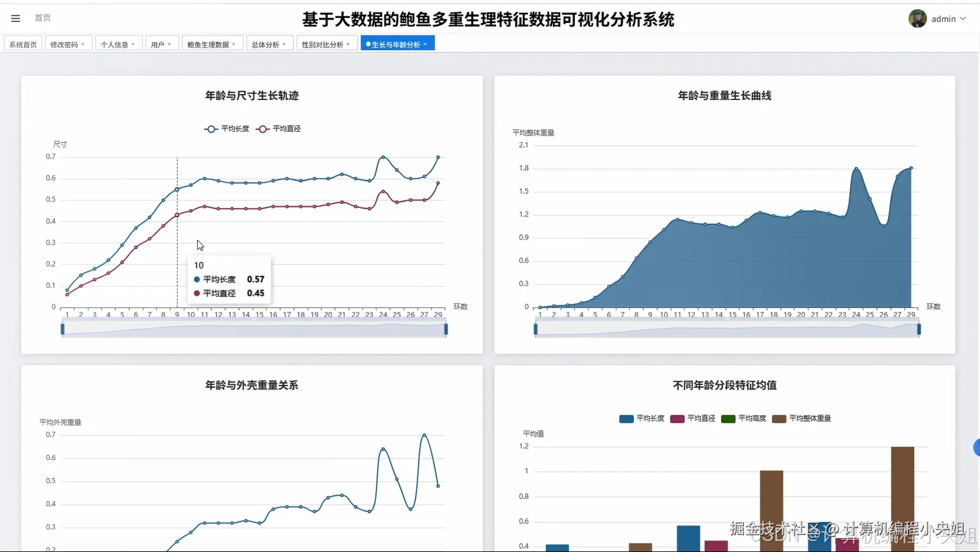The image size is (980, 552).
Task: Close the 总体分析 tab
Action: 284,44
